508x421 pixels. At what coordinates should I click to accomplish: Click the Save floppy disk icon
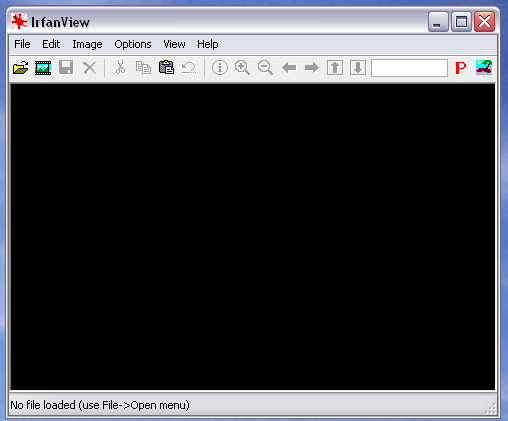pyautogui.click(x=66, y=68)
